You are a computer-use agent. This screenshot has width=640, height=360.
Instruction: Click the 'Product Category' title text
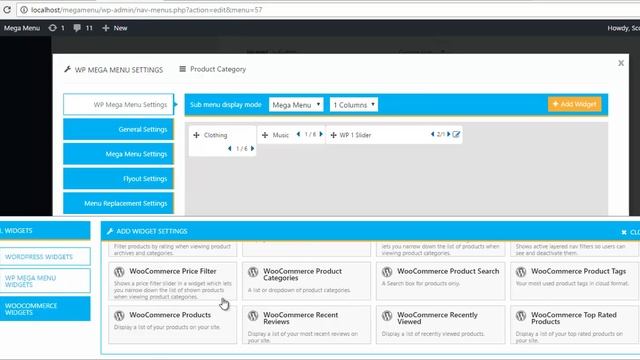pyautogui.click(x=218, y=69)
